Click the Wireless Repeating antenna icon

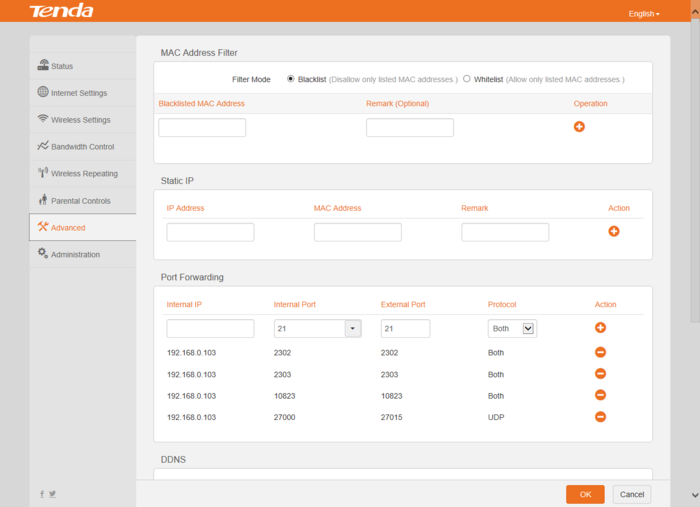point(43,172)
